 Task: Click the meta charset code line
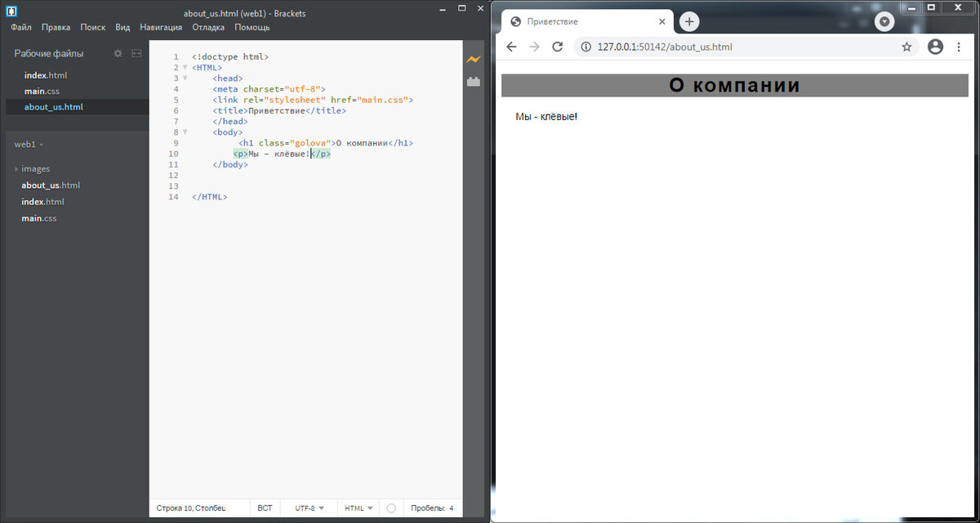click(x=269, y=89)
